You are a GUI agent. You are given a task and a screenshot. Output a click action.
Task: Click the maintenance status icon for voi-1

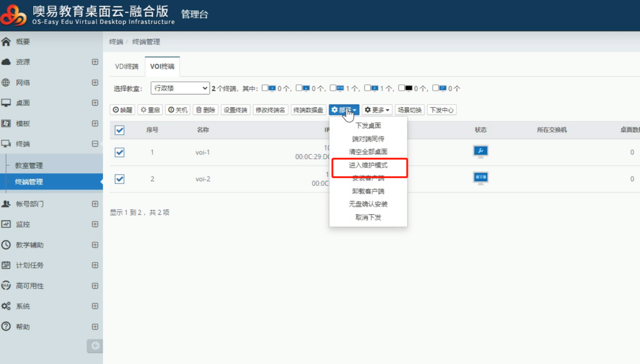[x=480, y=151]
